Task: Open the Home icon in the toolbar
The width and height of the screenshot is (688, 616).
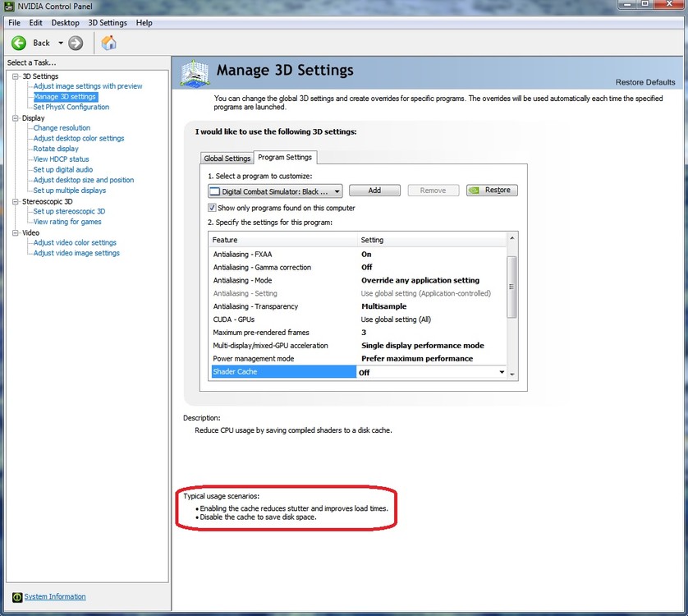Action: pyautogui.click(x=108, y=43)
